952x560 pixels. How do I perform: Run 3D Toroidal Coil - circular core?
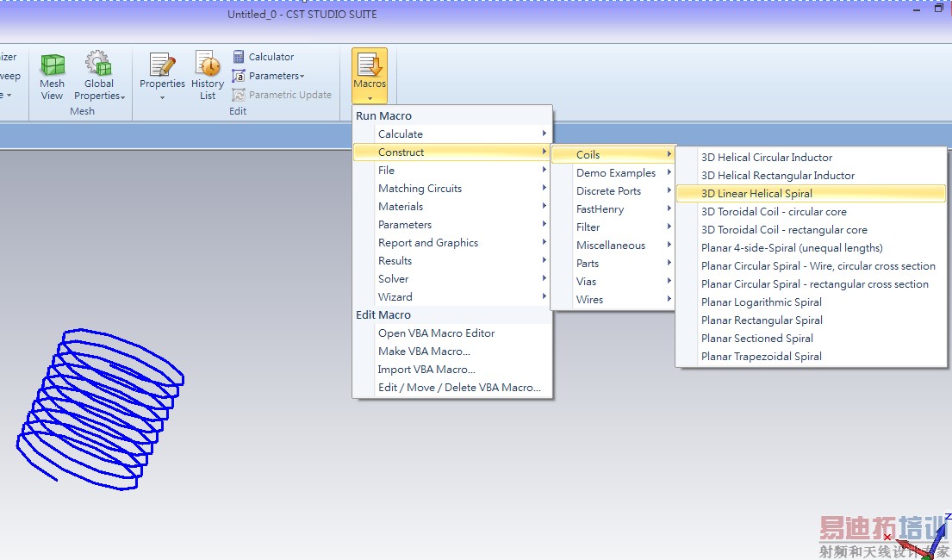coord(812,211)
